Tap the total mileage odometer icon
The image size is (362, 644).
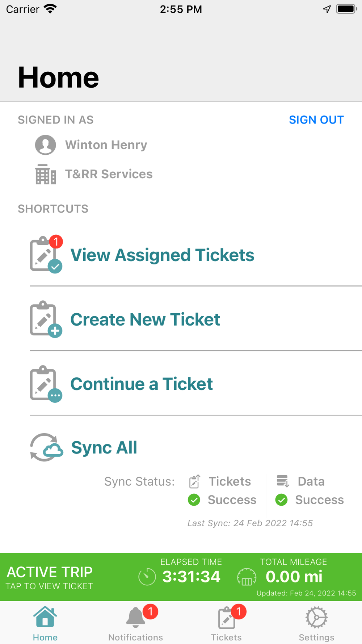click(247, 577)
